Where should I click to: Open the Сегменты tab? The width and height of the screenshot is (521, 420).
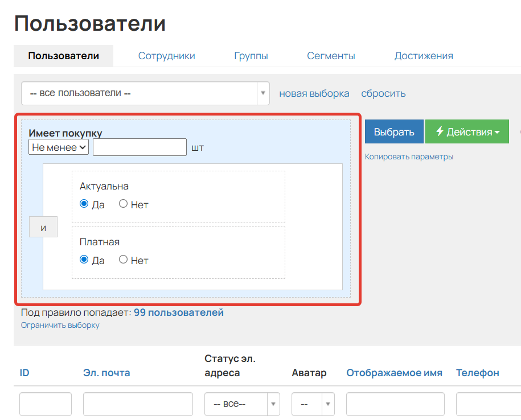[331, 55]
